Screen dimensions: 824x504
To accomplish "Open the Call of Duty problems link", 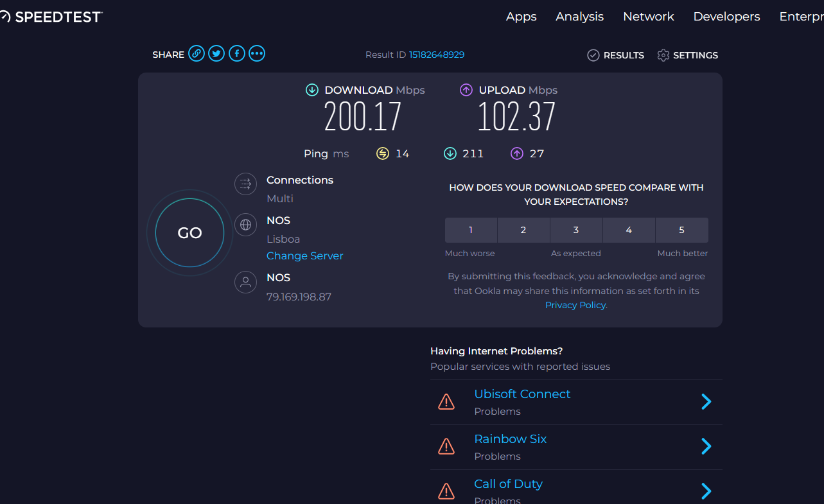I will (x=509, y=484).
